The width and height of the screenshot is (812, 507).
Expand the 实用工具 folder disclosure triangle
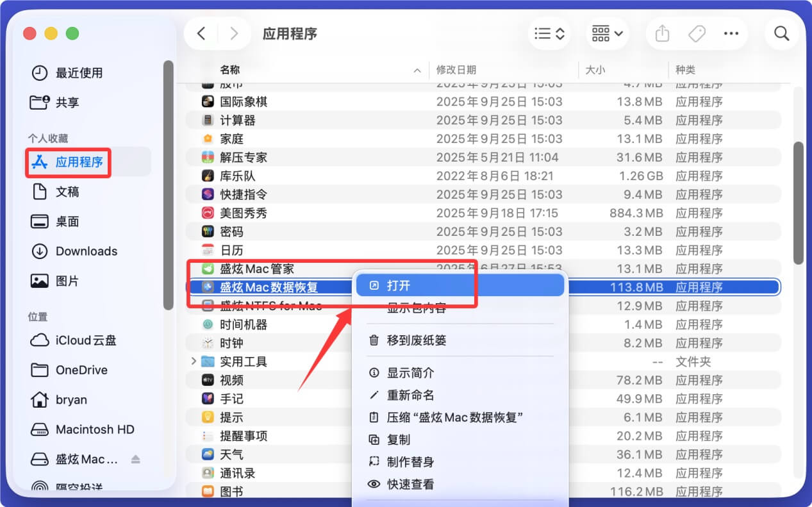(x=194, y=361)
